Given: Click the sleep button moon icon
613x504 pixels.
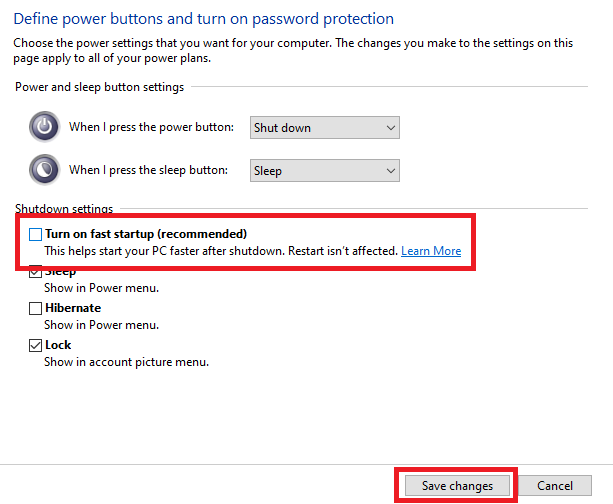Looking at the screenshot, I should click(x=44, y=170).
